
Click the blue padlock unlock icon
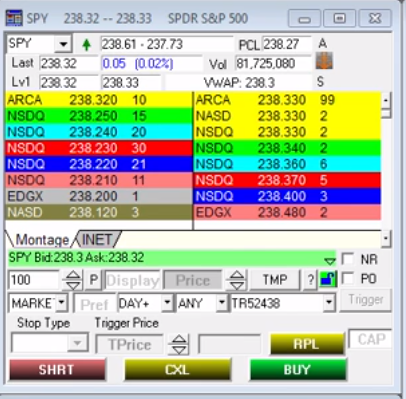(328, 279)
